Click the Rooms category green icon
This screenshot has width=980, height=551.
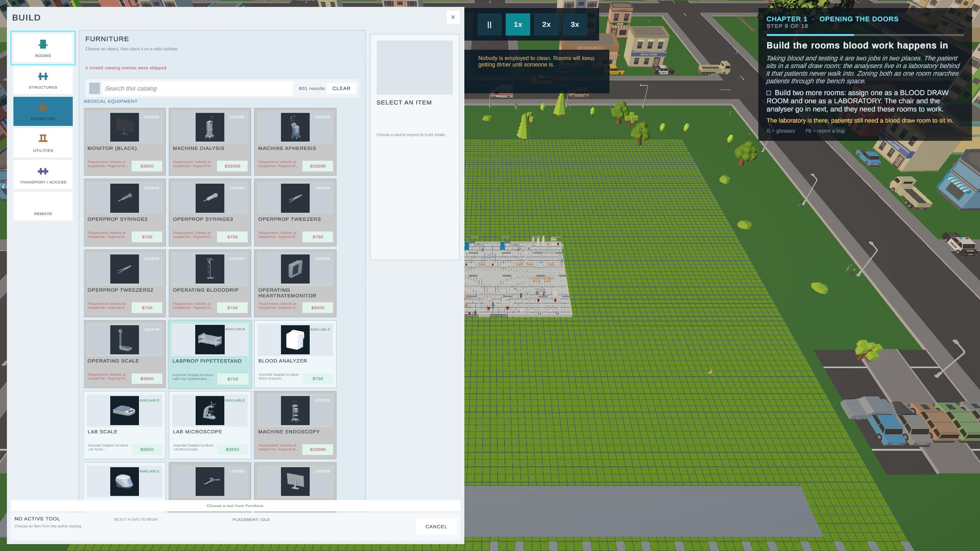tap(43, 44)
